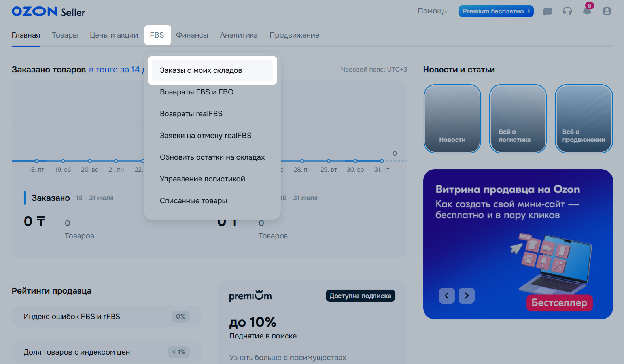
Task: Click the Заказано legend label
Action: 51,198
